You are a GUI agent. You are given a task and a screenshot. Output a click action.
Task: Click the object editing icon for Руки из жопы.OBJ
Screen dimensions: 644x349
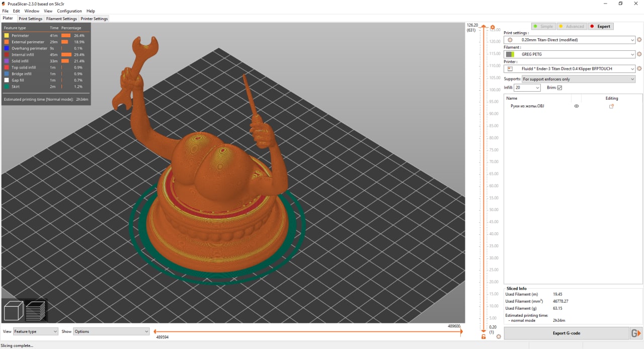click(x=611, y=106)
